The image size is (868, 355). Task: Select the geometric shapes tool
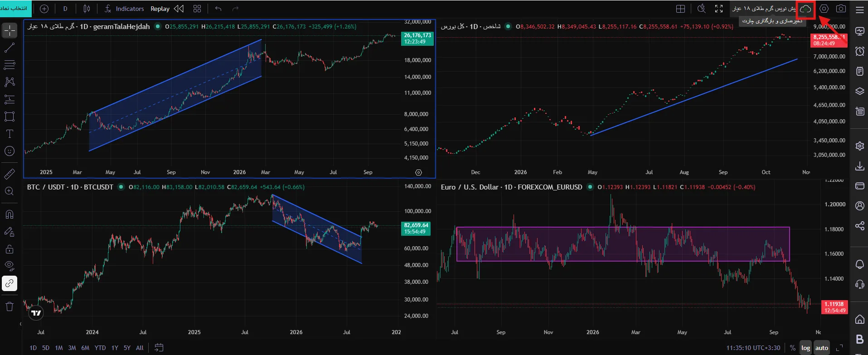(x=10, y=117)
